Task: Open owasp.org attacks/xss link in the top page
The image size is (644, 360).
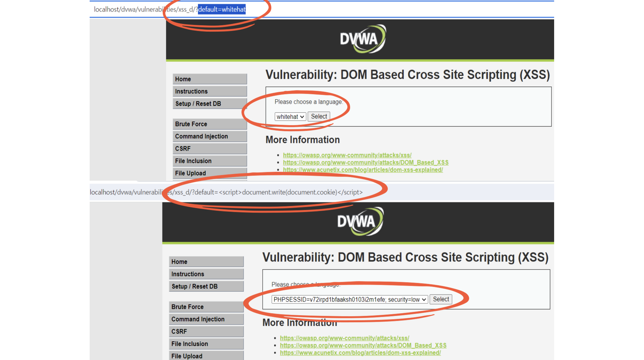Action: [x=347, y=155]
